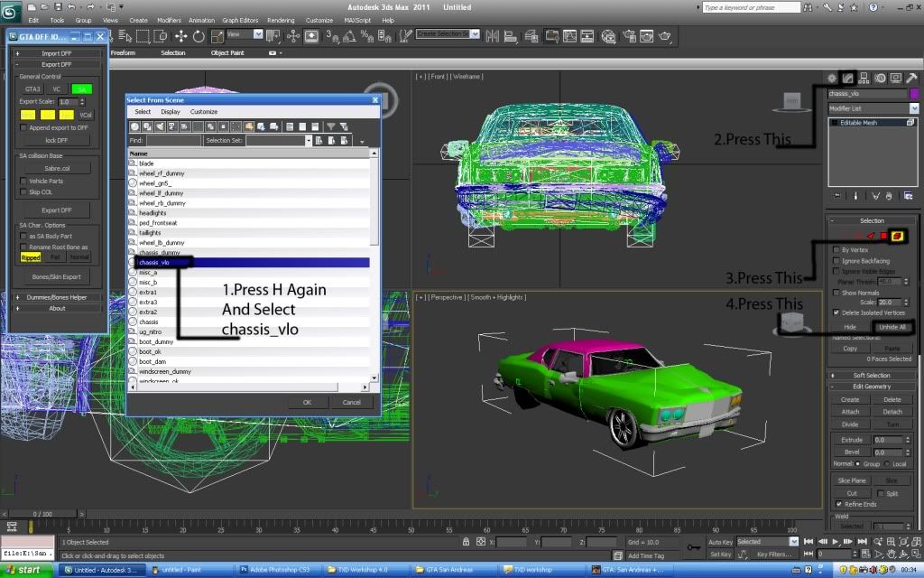Screen dimensions: 924x578
Task: Open the Selection Set dropdown in Select From Scene
Action: (x=309, y=140)
